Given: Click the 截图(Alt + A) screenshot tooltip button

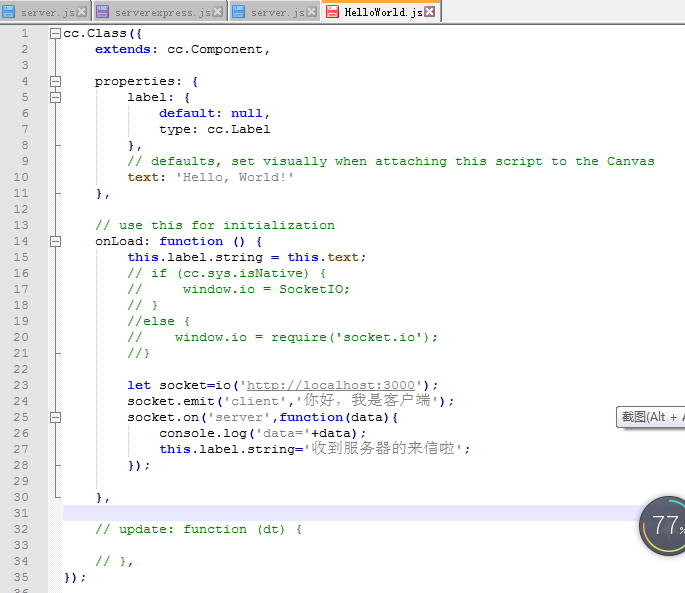Looking at the screenshot, I should pos(651,417).
